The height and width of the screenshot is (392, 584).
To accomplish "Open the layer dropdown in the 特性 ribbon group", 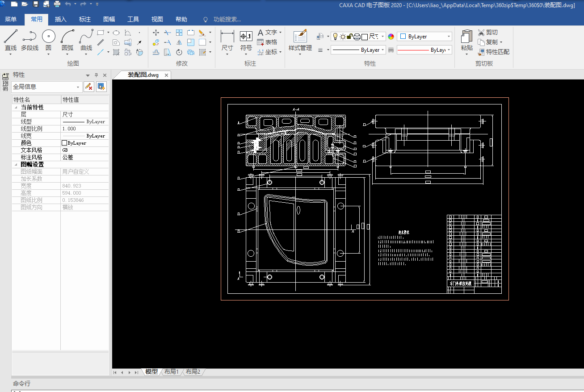I will coord(383,37).
